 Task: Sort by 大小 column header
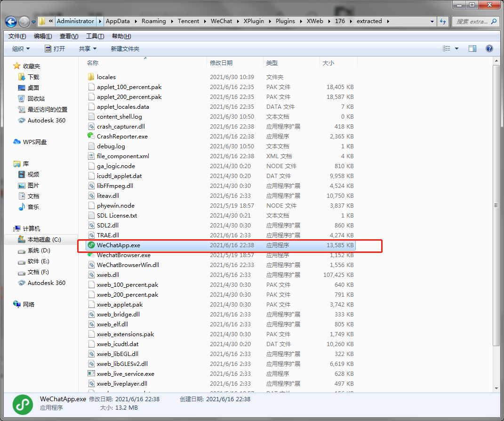click(328, 63)
